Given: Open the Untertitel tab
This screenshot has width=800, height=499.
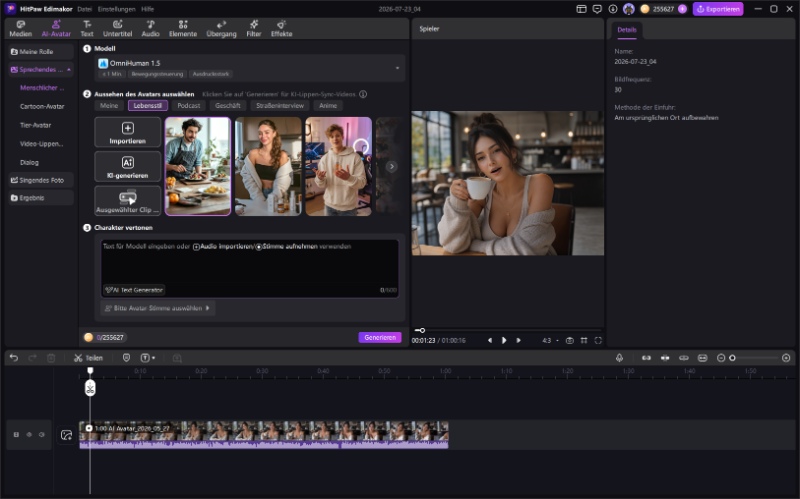Looking at the screenshot, I should tap(117, 29).
